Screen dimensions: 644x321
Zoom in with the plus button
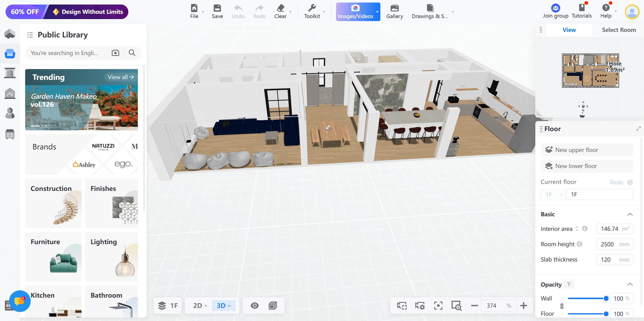524,305
